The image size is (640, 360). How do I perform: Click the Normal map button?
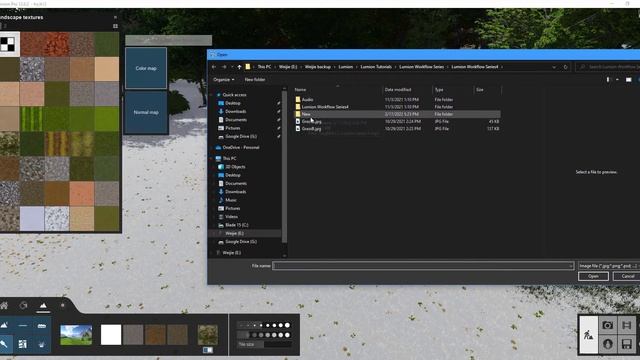[x=146, y=112]
